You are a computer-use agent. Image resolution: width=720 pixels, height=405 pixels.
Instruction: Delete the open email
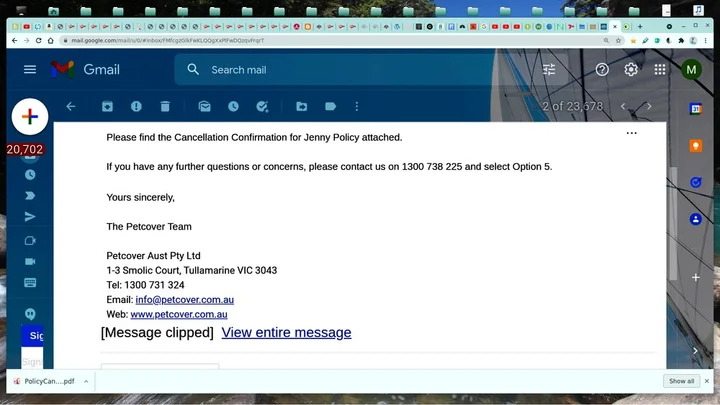[165, 106]
